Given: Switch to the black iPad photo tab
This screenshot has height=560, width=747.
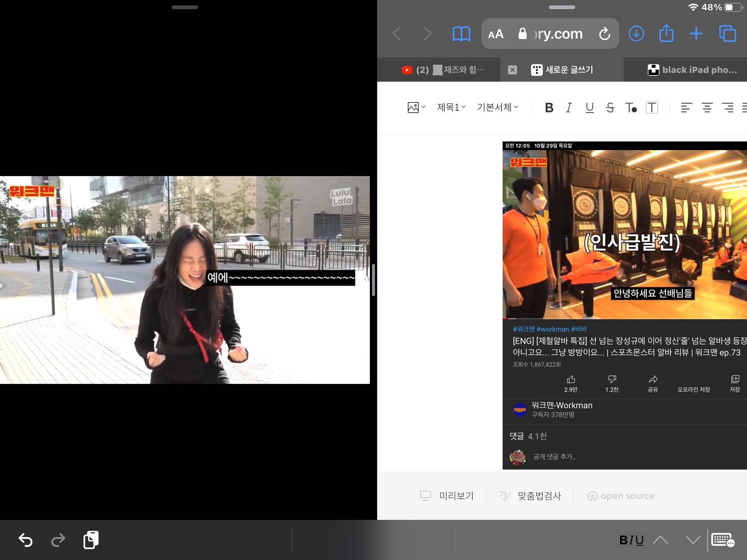Looking at the screenshot, I should tap(692, 70).
